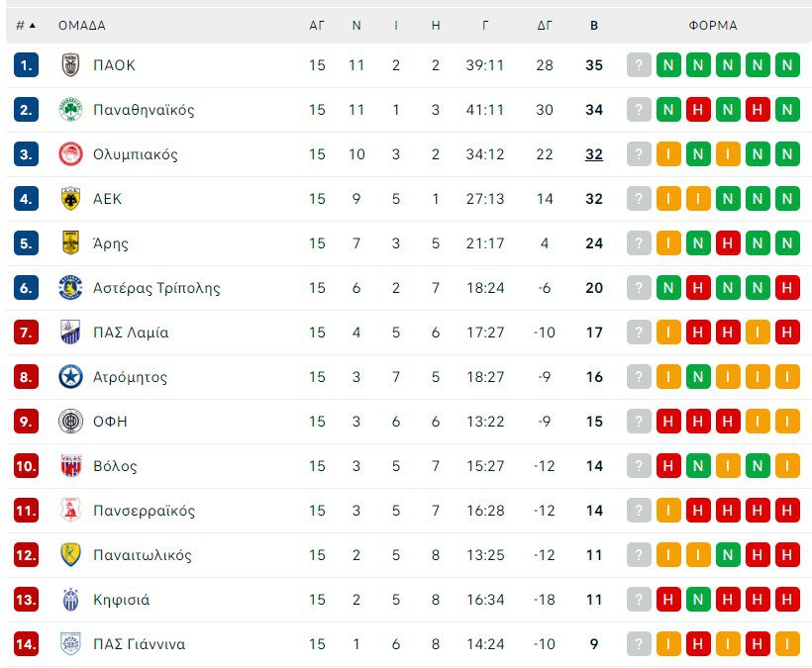
Task: Open the ΠΑΣ Γιάννινα team link
Action: tap(139, 644)
